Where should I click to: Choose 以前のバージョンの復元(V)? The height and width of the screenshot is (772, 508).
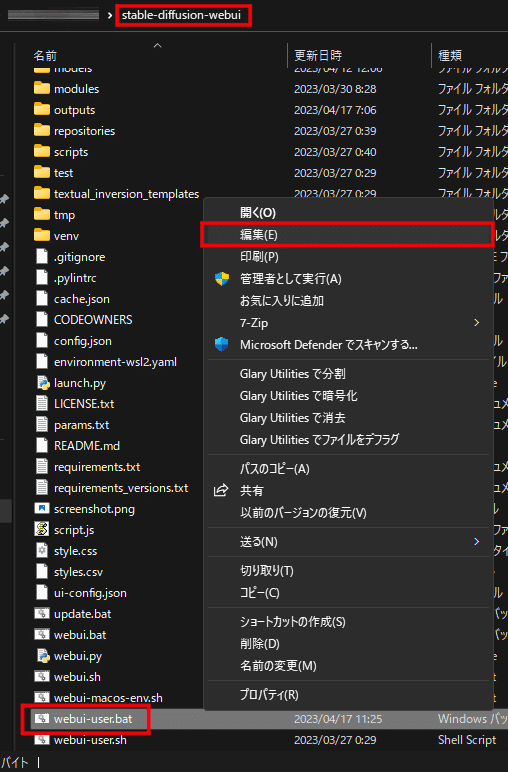pos(349,513)
